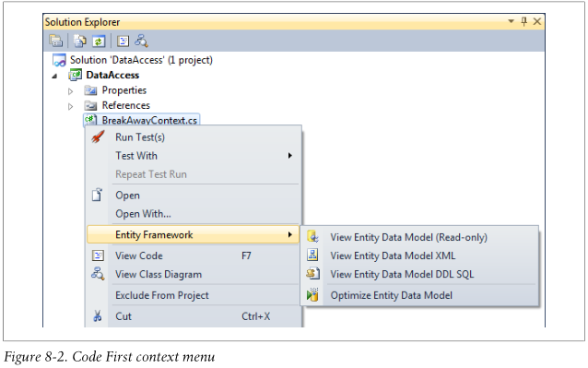Viewport: 588px width, 368px height.
Task: Click the Properties toolbar icon in Solution Explorer
Action: (x=56, y=41)
